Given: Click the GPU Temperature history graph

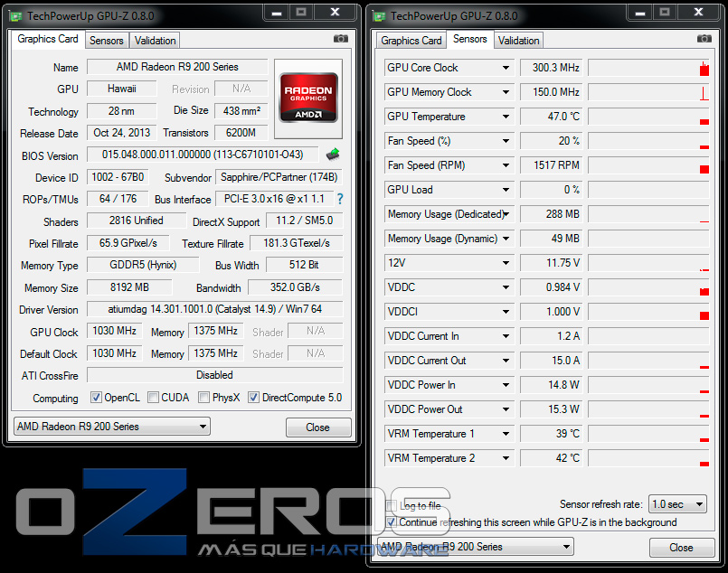Looking at the screenshot, I should pos(648,117).
